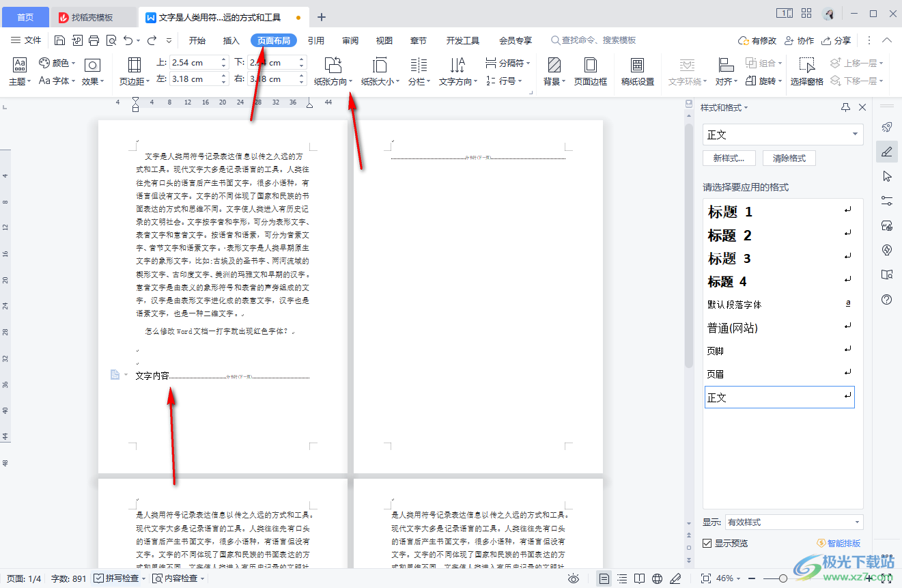902x588 pixels.
Task: Switch to reading view in status bar
Action: tap(640, 578)
